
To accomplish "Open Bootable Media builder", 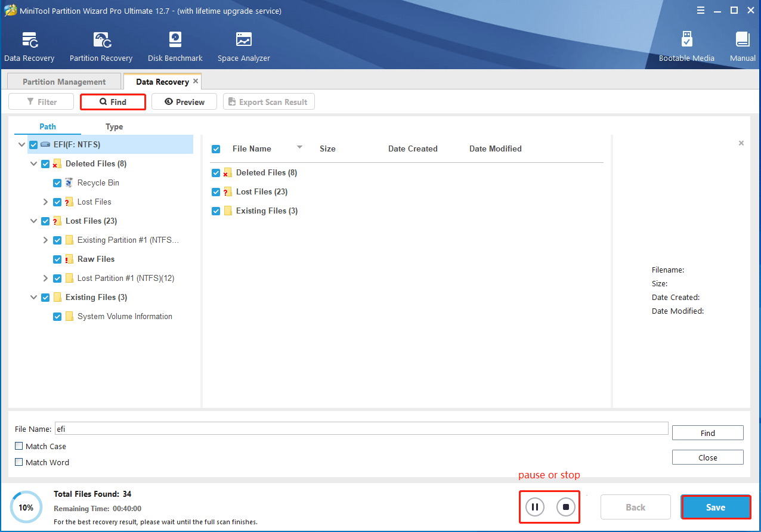I will [x=686, y=47].
